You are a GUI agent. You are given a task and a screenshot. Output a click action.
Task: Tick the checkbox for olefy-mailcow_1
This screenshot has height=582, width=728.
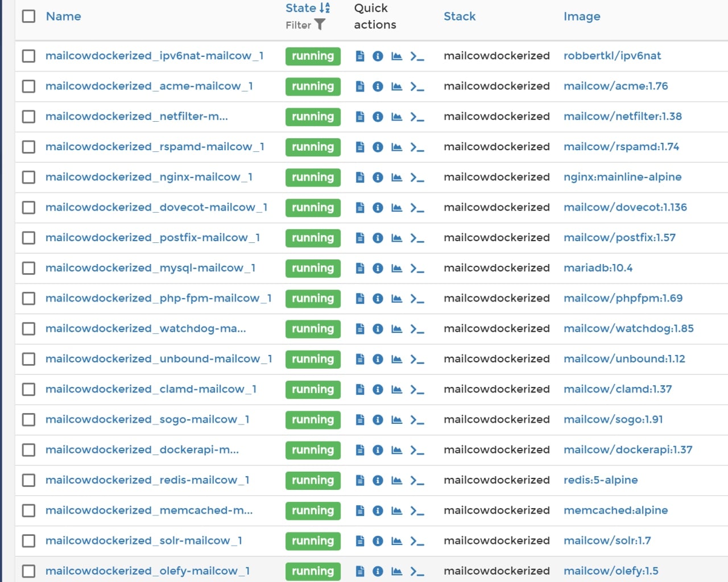tap(28, 571)
